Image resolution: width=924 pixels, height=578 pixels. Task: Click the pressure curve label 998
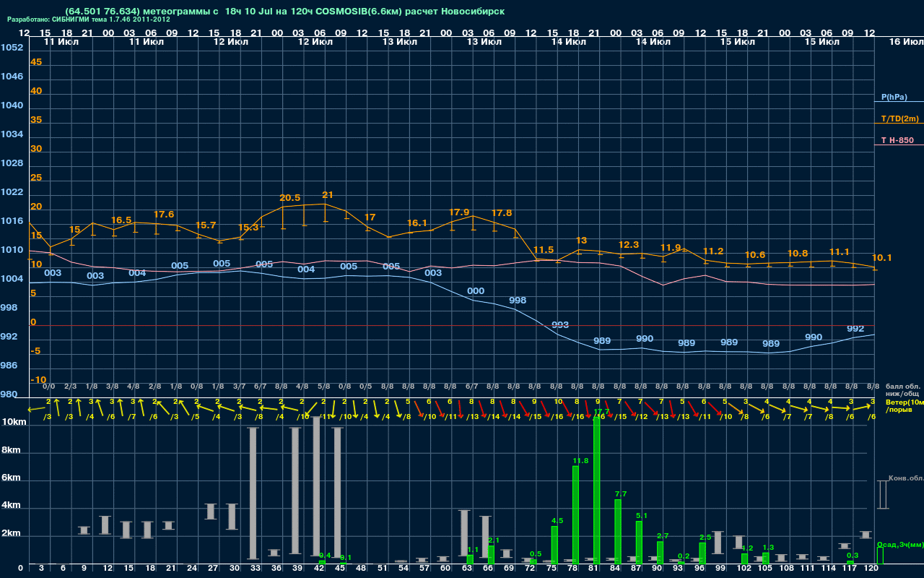coord(518,300)
